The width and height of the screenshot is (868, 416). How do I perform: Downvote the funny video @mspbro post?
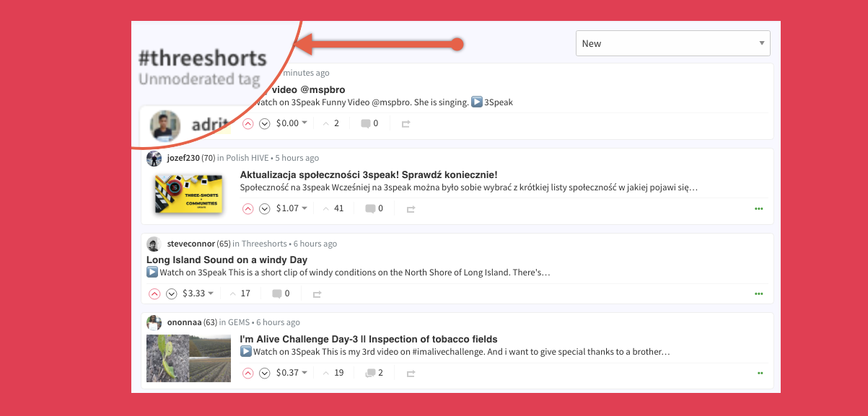coord(264,124)
